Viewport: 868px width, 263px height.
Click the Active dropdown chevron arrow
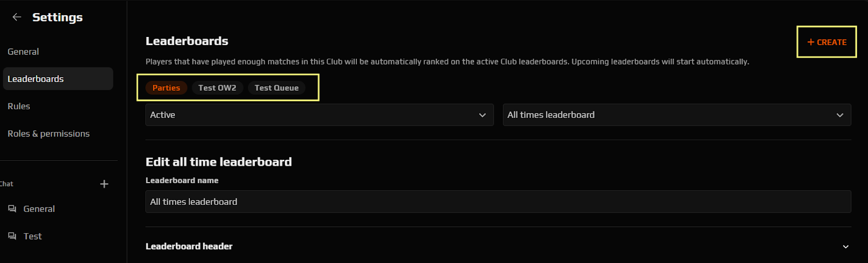[482, 115]
